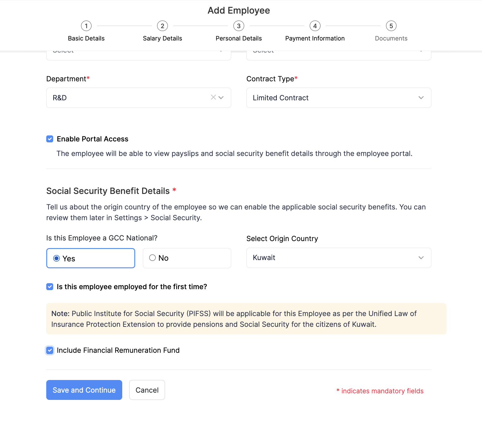Uncheck employed for the first time
This screenshot has height=448, width=482.
tap(50, 287)
